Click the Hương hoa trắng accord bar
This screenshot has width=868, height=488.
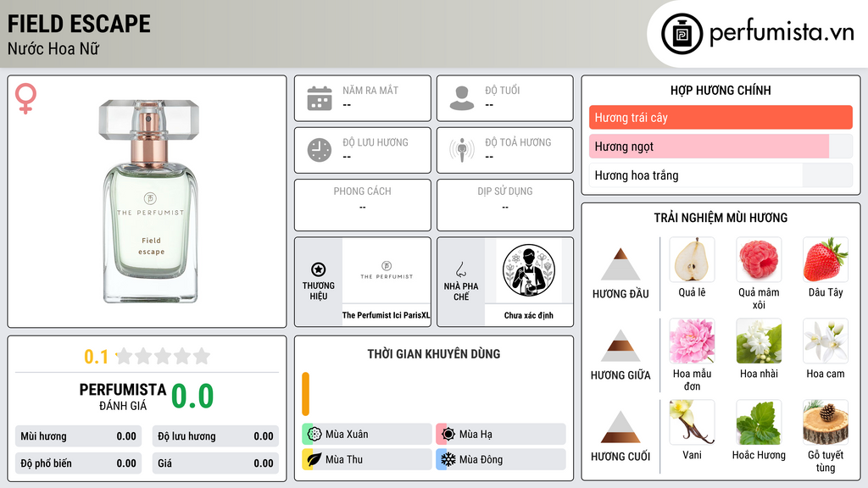coord(721,175)
